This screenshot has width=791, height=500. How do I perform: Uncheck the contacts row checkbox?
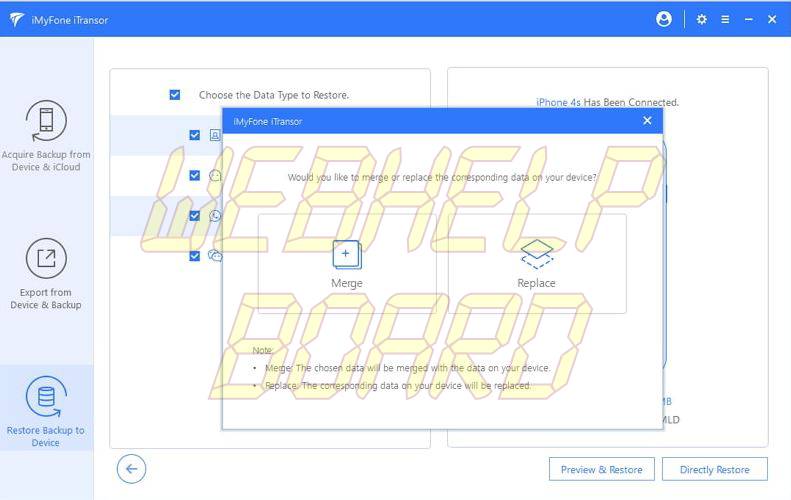point(194,135)
